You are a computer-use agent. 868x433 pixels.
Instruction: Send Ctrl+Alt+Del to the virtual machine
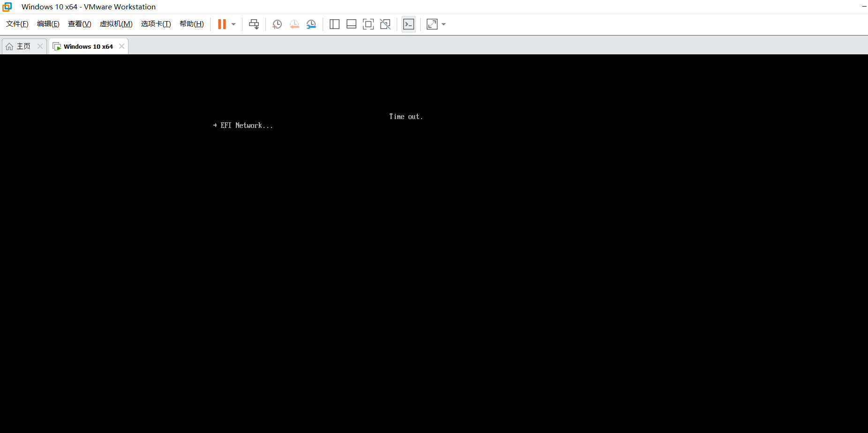[254, 24]
